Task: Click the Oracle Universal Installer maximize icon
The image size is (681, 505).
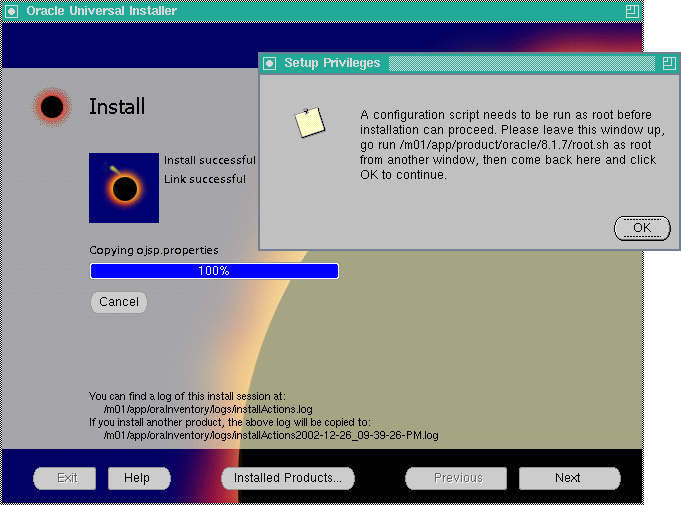Action: click(x=631, y=10)
